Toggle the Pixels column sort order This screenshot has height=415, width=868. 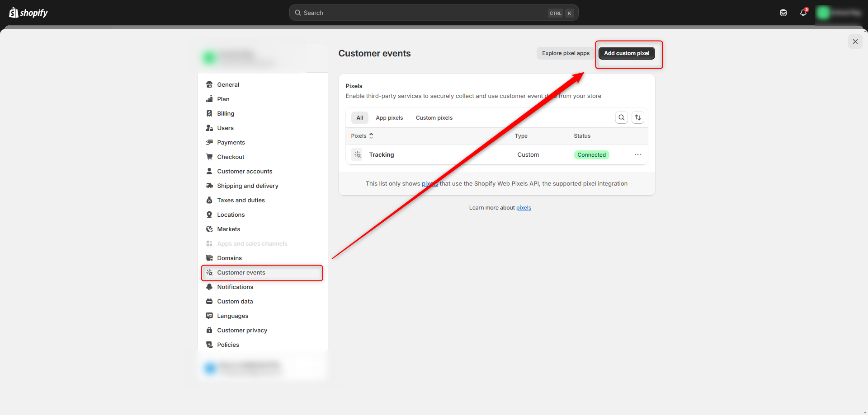coord(371,135)
